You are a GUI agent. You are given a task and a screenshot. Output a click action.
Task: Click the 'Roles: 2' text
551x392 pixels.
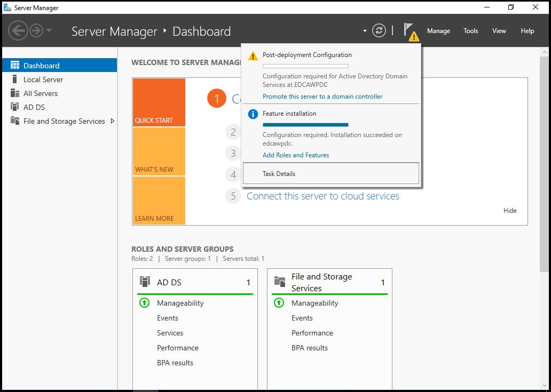tap(143, 259)
